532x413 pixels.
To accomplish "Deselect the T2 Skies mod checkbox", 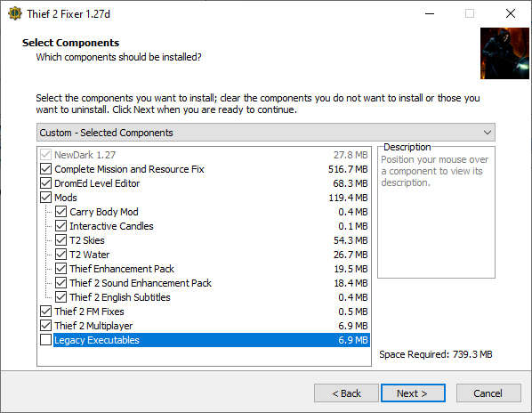I will coord(60,240).
